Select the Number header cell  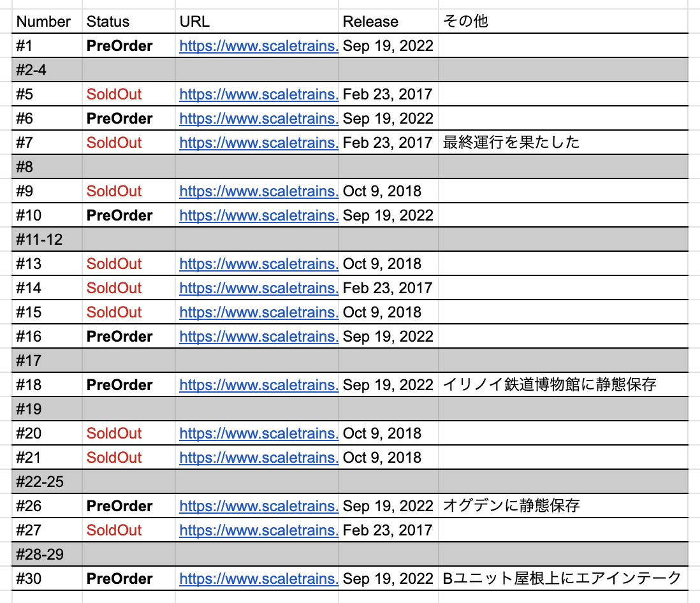click(43, 22)
